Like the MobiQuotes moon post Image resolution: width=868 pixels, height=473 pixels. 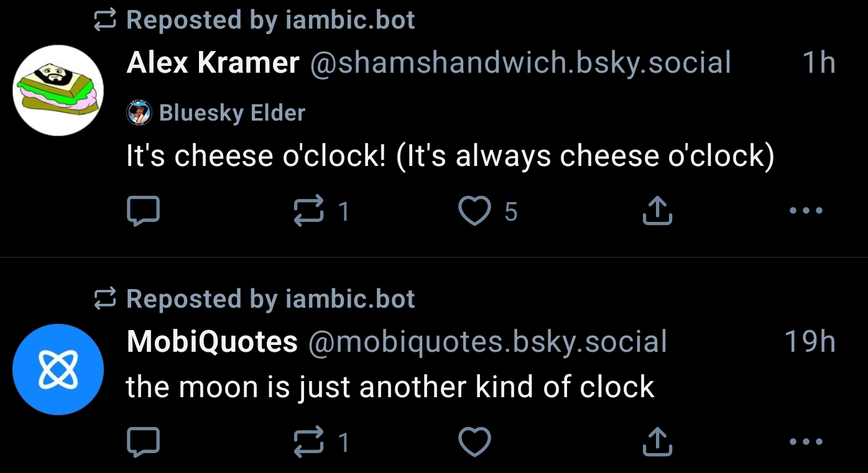point(474,442)
